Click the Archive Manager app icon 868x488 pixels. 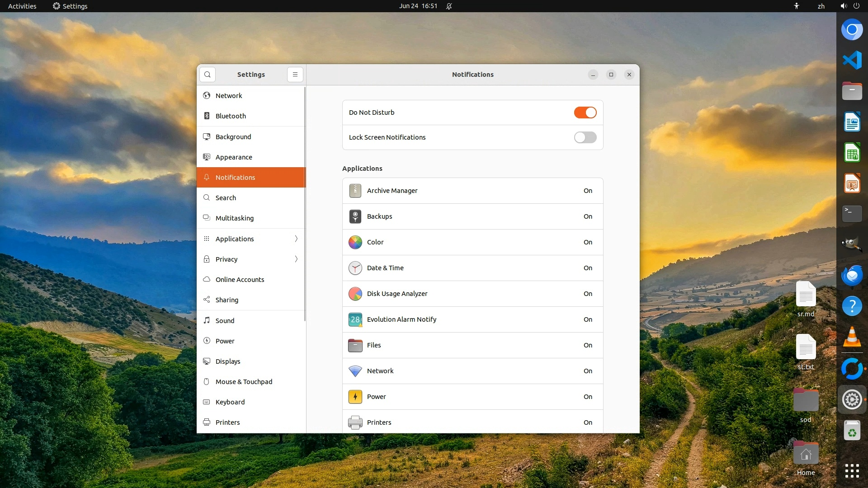point(355,191)
